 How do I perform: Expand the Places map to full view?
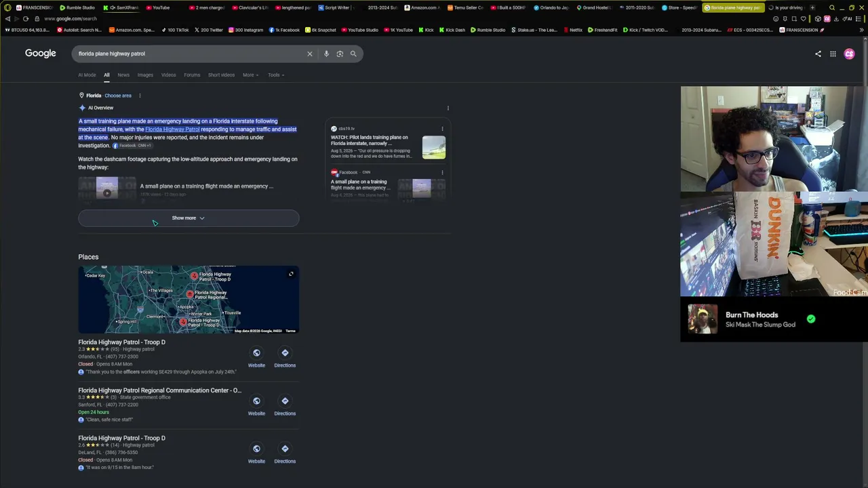click(x=291, y=274)
